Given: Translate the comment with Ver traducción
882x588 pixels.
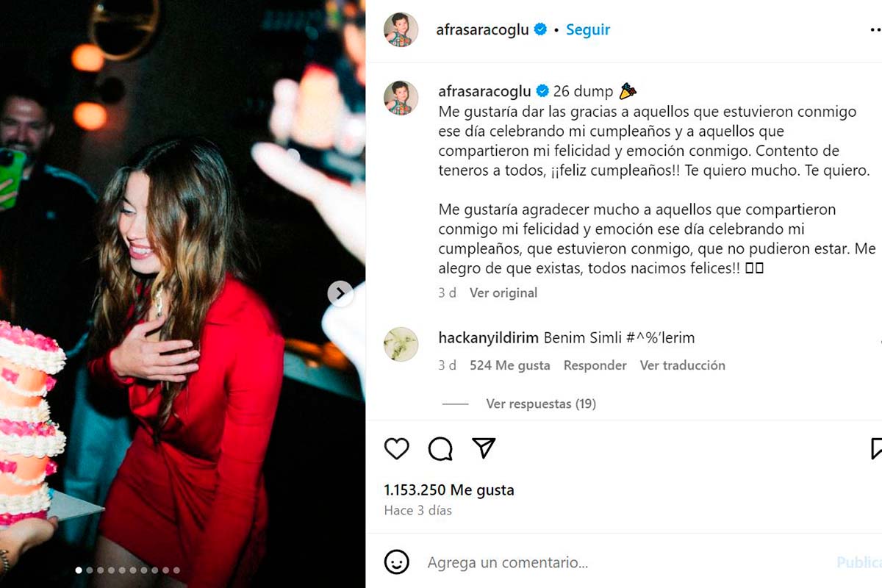Looking at the screenshot, I should [x=683, y=365].
